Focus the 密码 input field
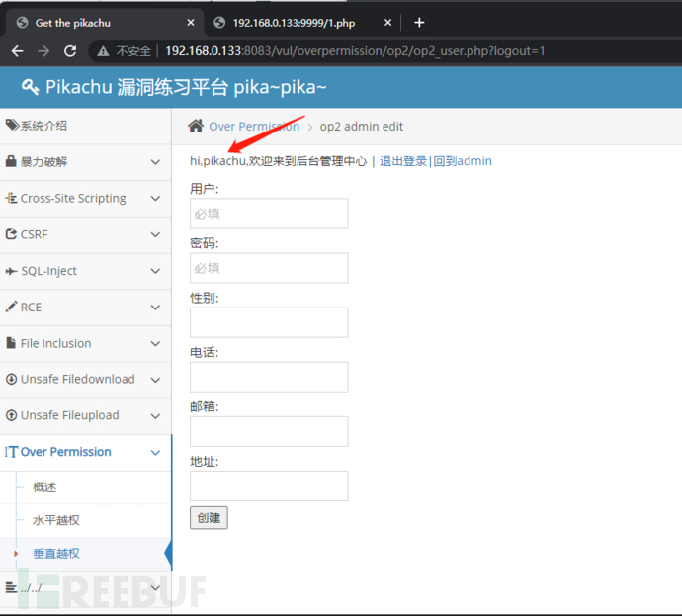This screenshot has height=616, width=682. 269,268
